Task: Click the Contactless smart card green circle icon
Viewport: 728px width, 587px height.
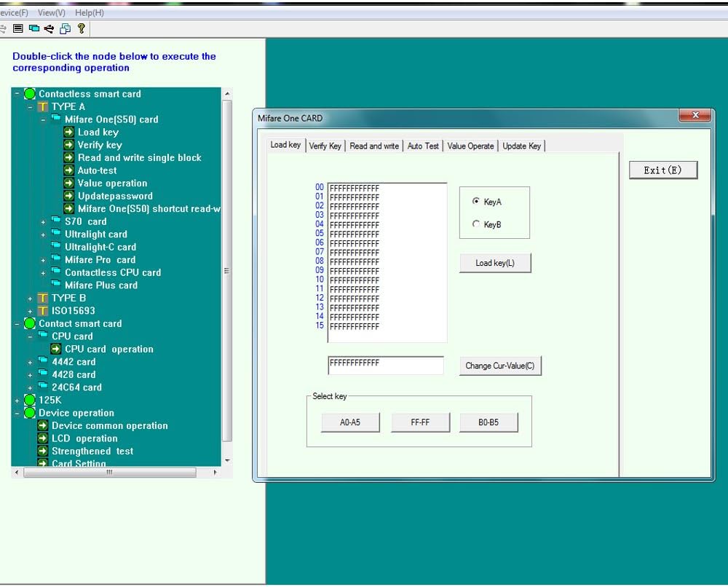Action: [30, 94]
